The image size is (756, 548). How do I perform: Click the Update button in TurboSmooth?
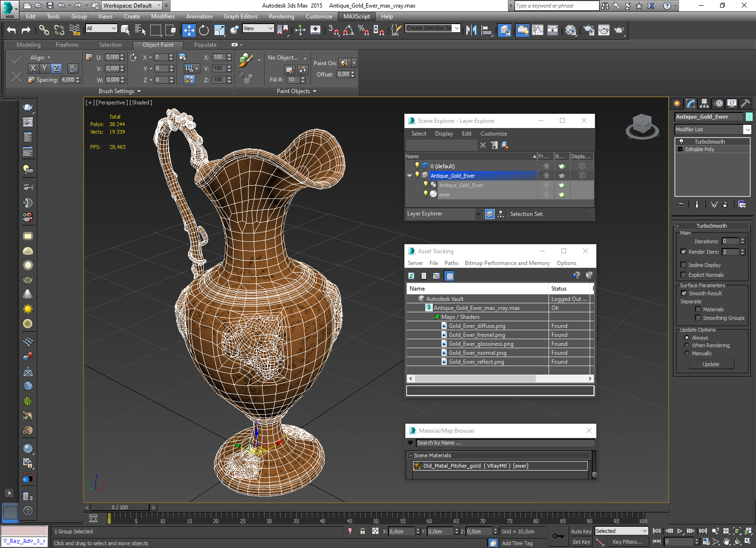point(711,364)
